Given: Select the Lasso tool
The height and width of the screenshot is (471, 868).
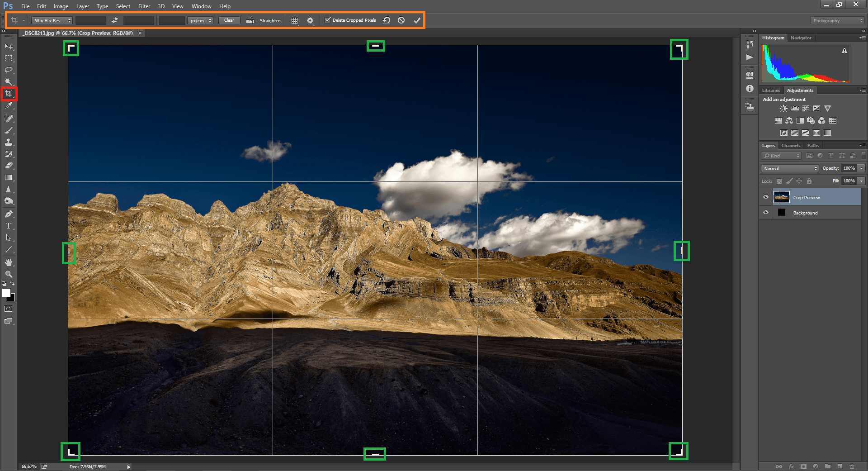Looking at the screenshot, I should (x=9, y=70).
